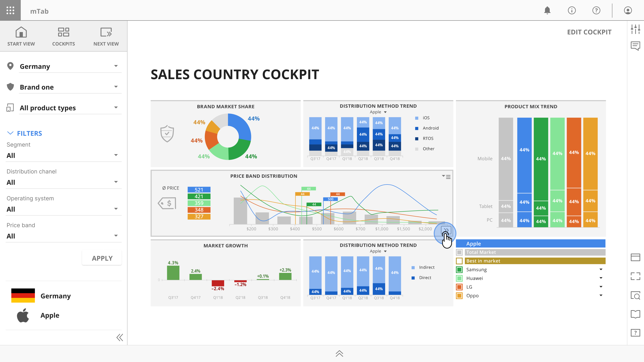
Task: Collapse the left sidebar with double chevron
Action: tap(120, 337)
